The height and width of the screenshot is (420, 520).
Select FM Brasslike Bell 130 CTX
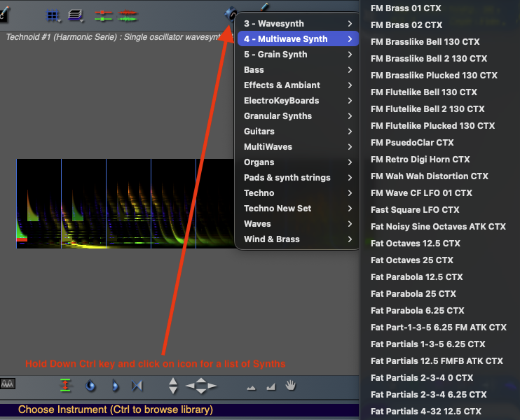[x=425, y=42]
